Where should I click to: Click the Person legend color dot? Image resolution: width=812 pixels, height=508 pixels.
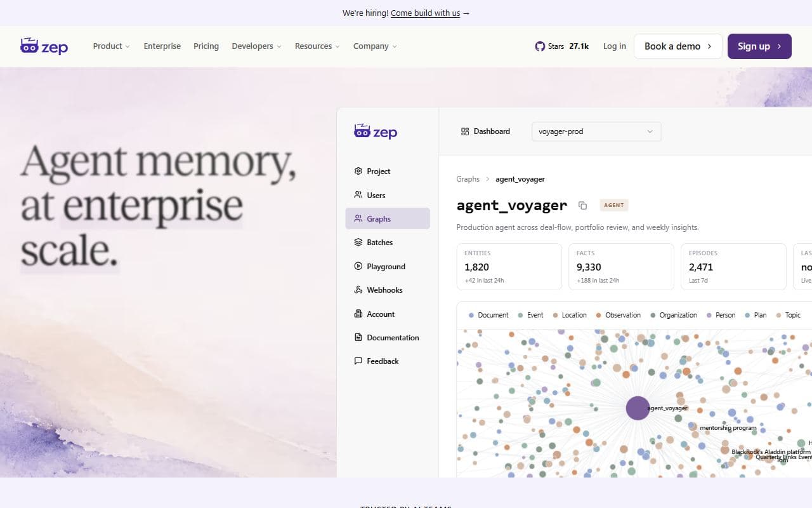(x=709, y=315)
